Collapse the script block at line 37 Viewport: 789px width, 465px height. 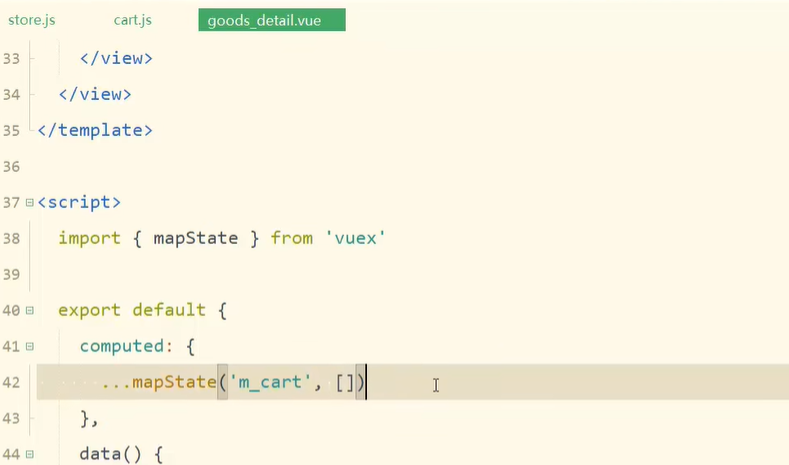30,202
